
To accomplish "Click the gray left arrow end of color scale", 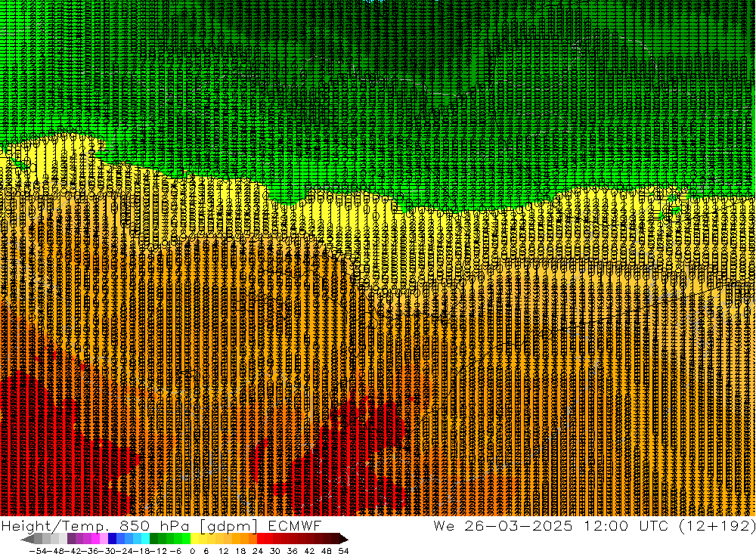I will click(27, 539).
